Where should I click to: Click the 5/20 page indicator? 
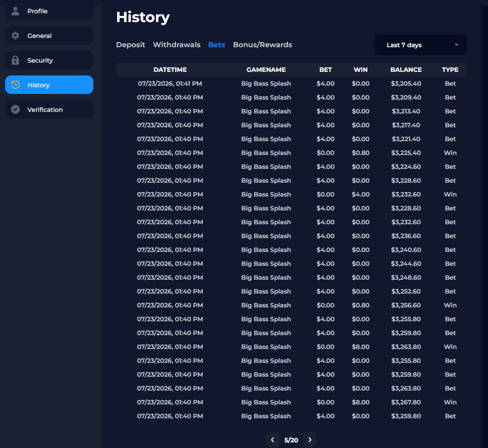[291, 440]
